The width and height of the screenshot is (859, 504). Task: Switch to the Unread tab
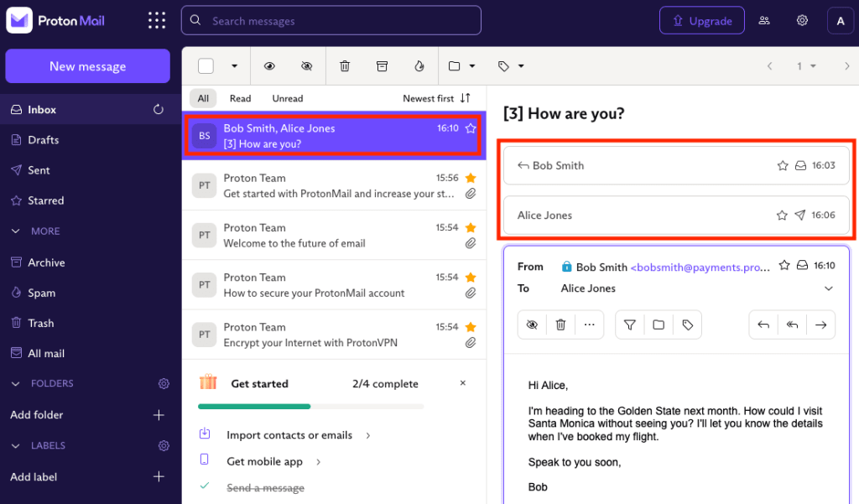(287, 98)
